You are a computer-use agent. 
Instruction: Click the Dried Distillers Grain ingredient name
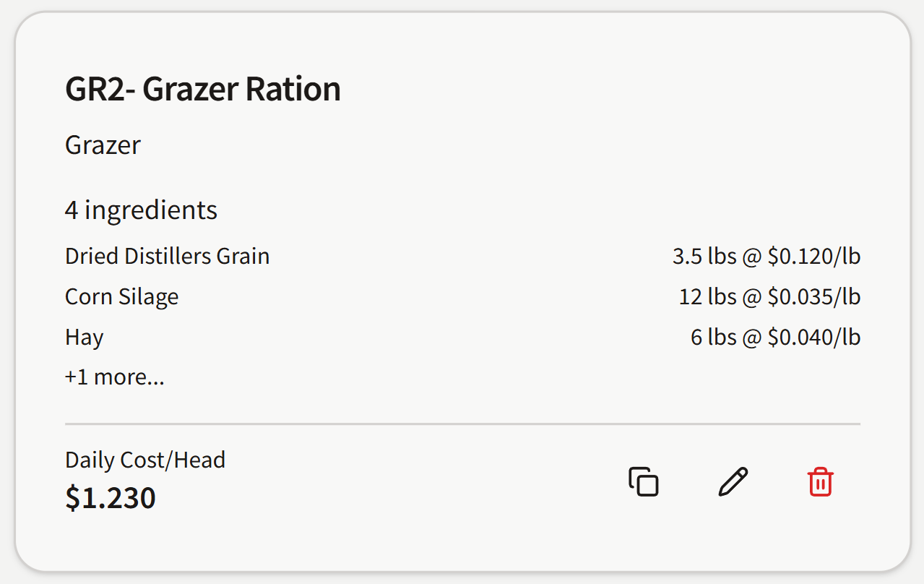point(167,257)
